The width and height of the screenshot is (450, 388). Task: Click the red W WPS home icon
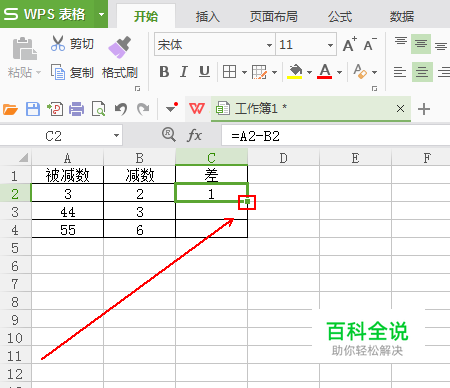coord(197,109)
